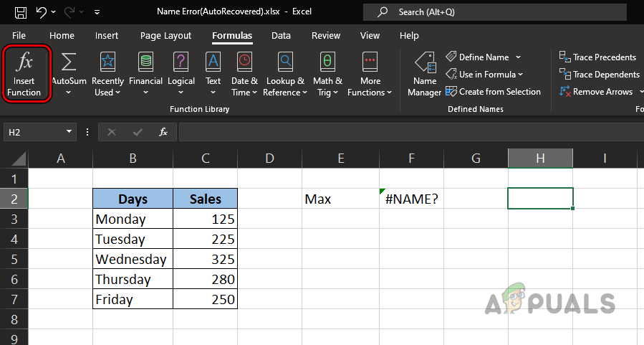This screenshot has width=644, height=345.
Task: Click the formula bar resize handle dots
Action: [87, 132]
